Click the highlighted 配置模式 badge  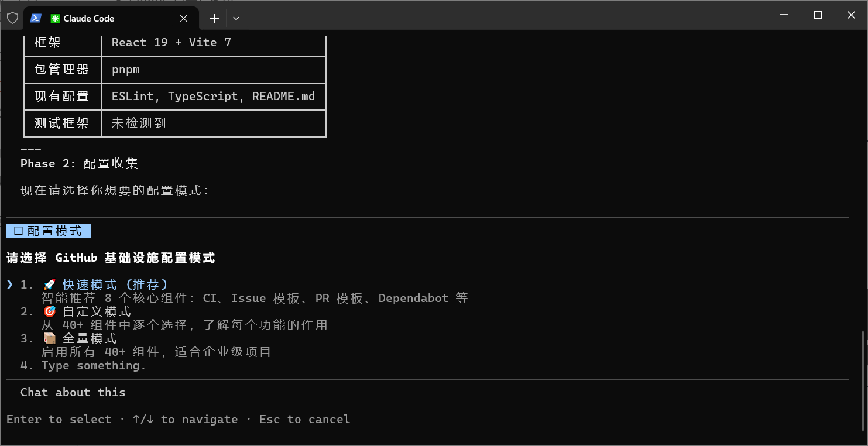[49, 230]
